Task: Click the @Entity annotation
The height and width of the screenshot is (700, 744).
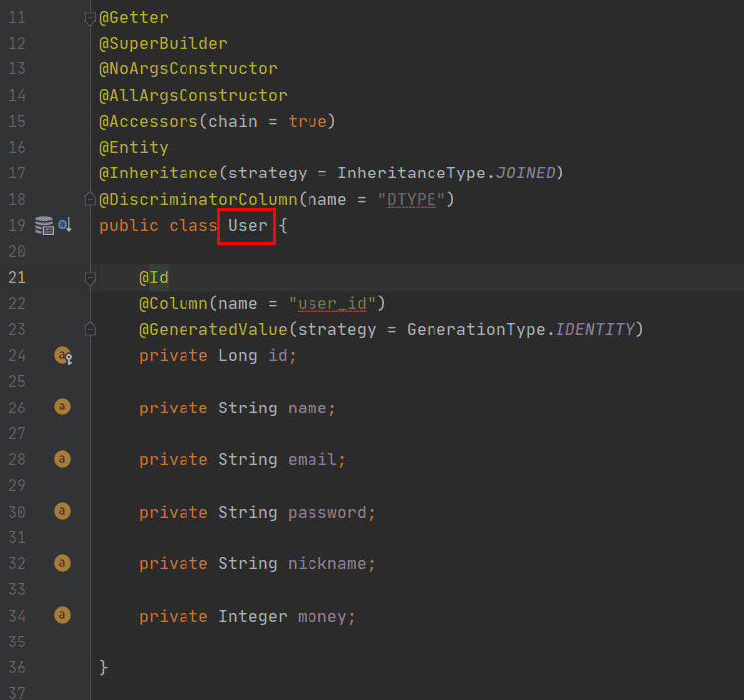Action: coord(134,148)
